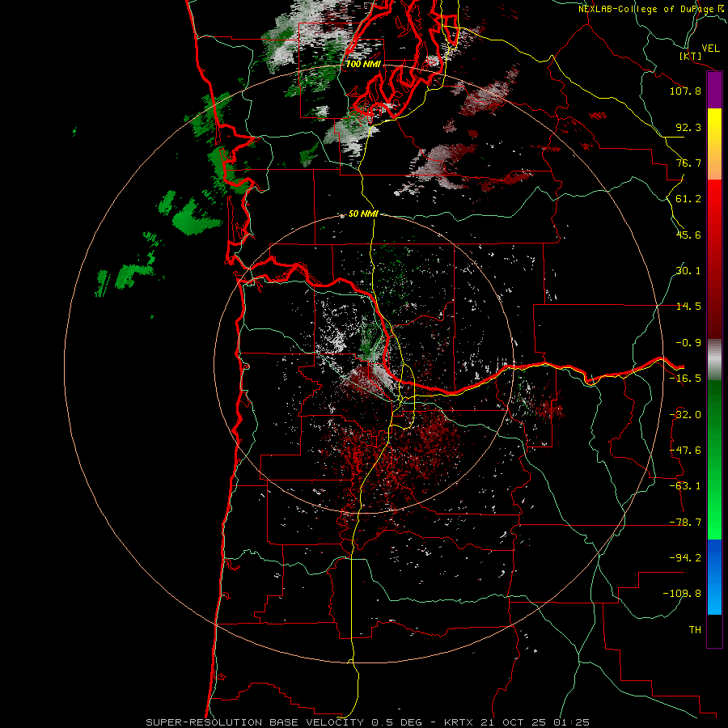Pick the gray near-zero color bar segment
The height and width of the screenshot is (728, 728).
(x=714, y=359)
